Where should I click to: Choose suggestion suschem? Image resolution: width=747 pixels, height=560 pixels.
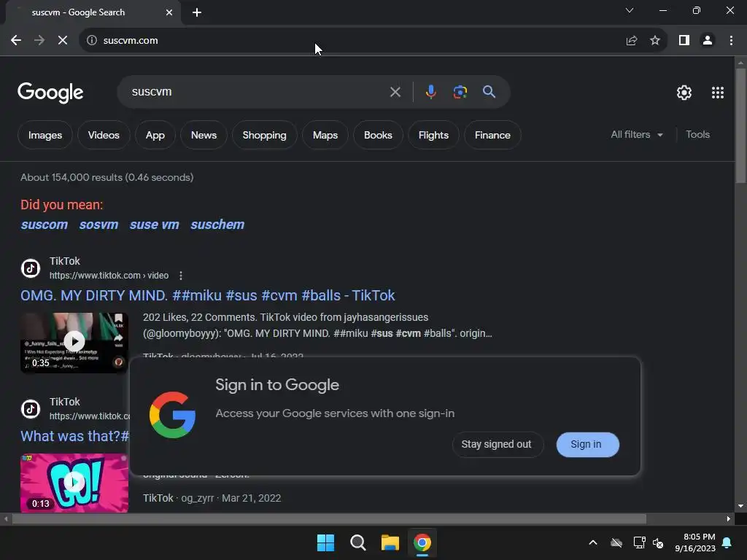pyautogui.click(x=217, y=225)
